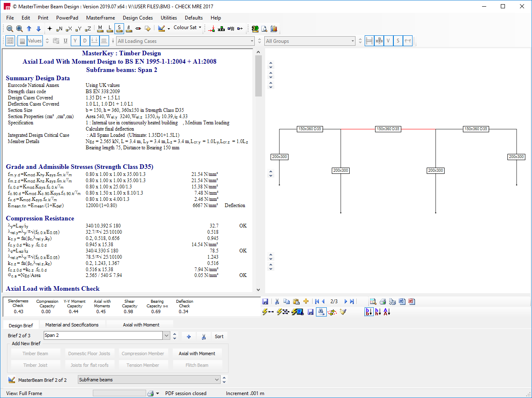Toggle the D button in second toolbar

[85, 41]
